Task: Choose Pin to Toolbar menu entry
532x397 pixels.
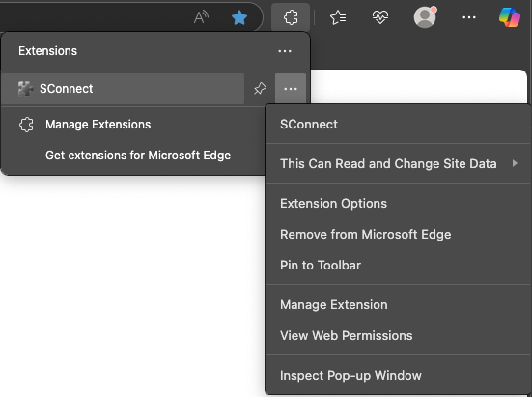Action: (x=398, y=266)
